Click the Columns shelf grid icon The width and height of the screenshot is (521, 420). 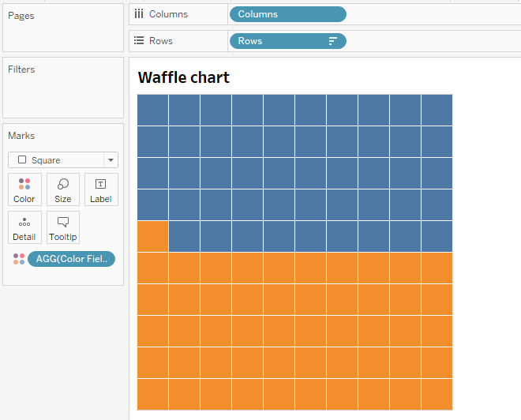(139, 14)
